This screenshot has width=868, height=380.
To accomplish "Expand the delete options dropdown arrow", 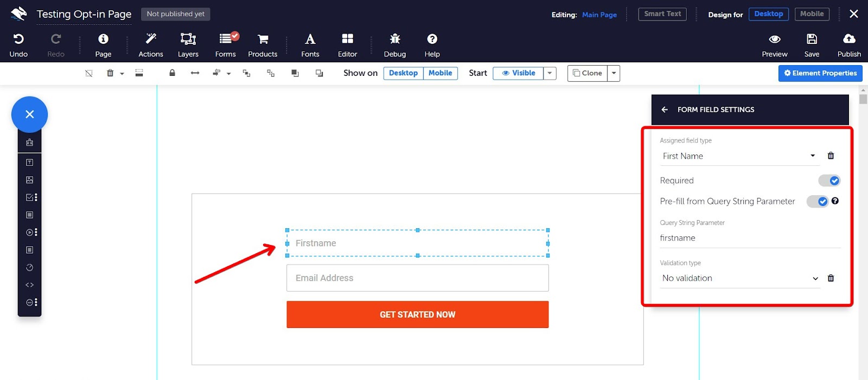I will coord(122,74).
